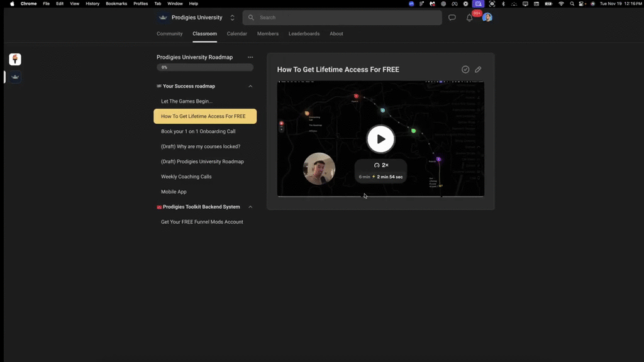Open the Window menu
The height and width of the screenshot is (362, 644).
175,4
